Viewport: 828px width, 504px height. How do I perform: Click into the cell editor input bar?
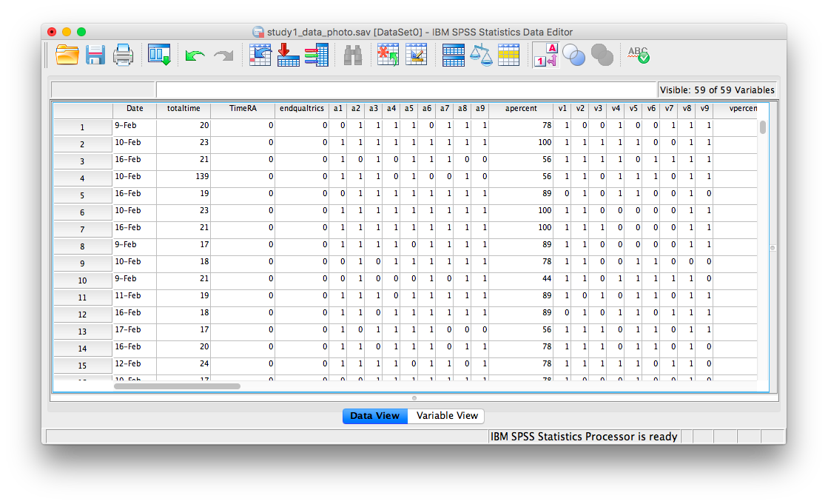[406, 90]
